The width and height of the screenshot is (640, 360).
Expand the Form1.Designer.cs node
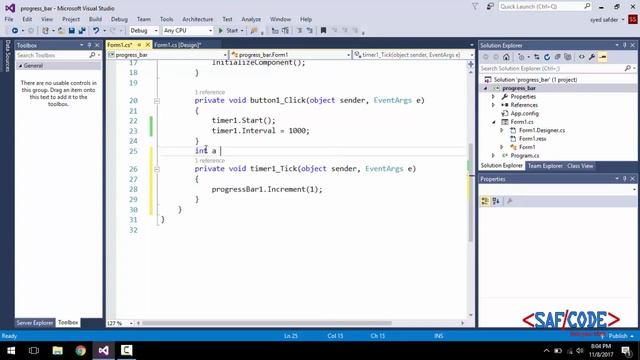coord(502,130)
